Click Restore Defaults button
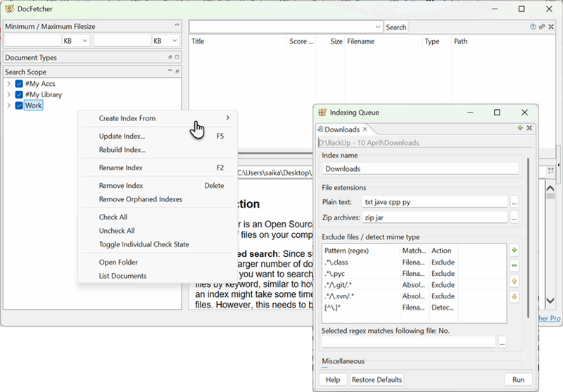Image resolution: width=563 pixels, height=392 pixels. point(377,380)
